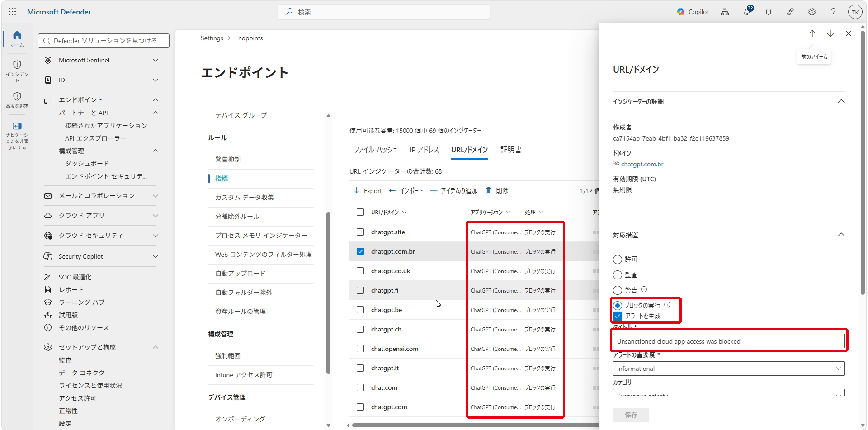
Task: Select the 監査 radio button
Action: 618,275
